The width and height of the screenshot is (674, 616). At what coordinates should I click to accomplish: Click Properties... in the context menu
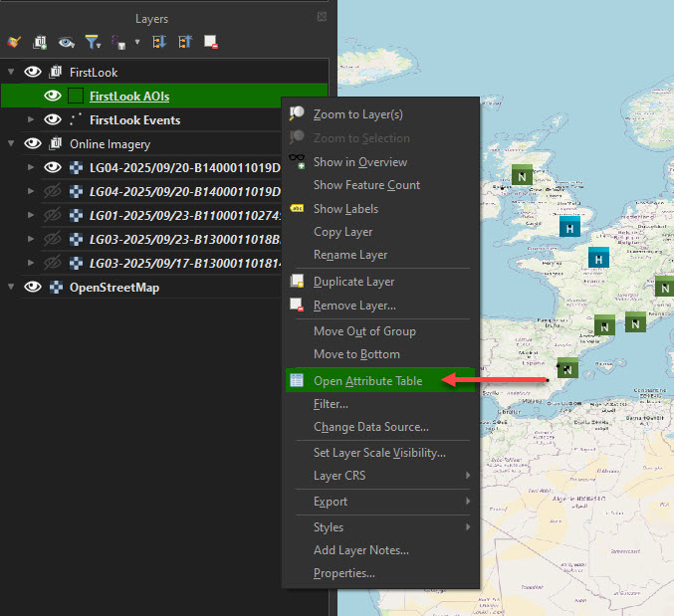(343, 573)
